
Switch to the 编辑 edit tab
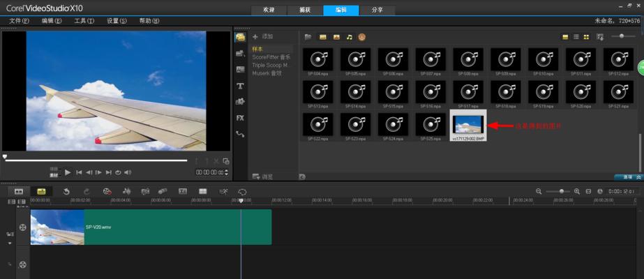(341, 10)
